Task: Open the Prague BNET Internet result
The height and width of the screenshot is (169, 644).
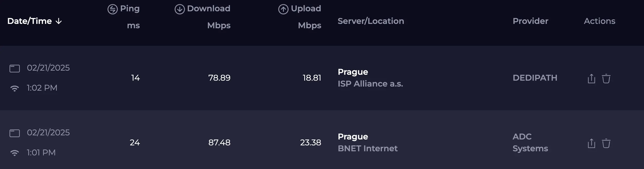Action: [x=368, y=143]
